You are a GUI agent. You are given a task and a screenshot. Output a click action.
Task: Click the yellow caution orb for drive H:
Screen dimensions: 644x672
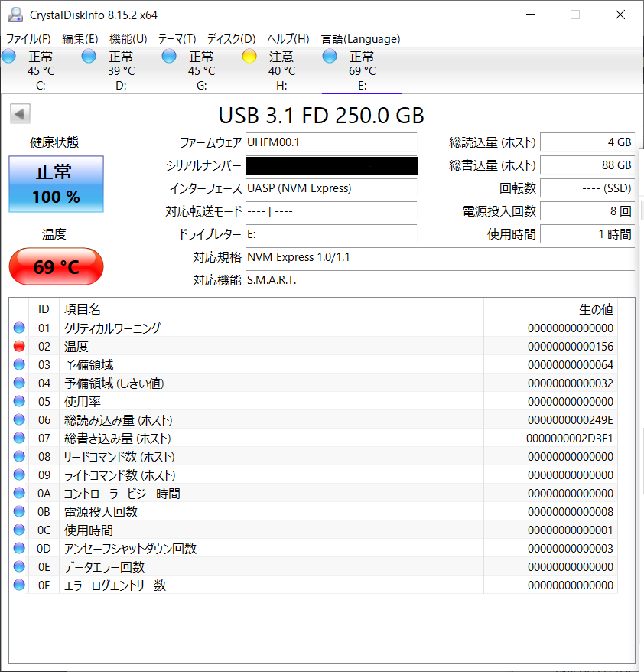[249, 56]
